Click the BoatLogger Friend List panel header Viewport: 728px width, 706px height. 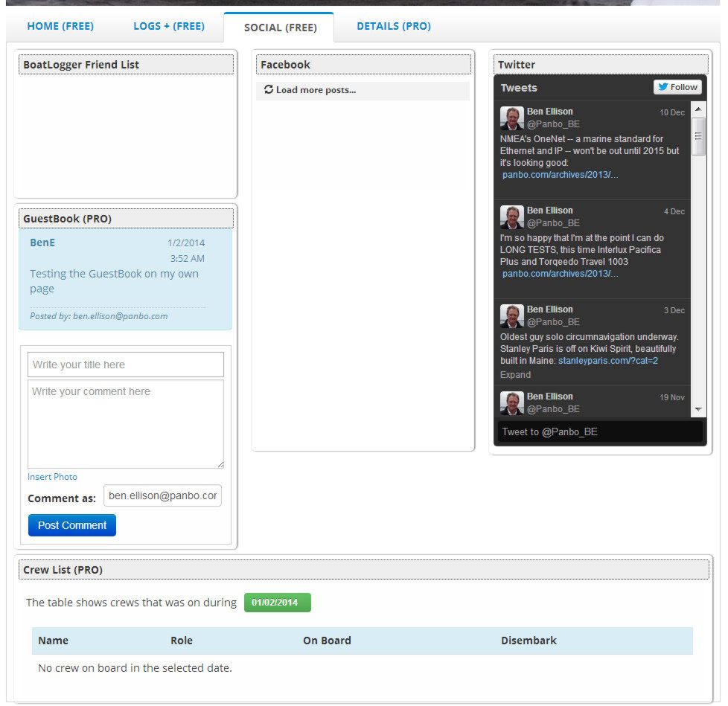[126, 65]
